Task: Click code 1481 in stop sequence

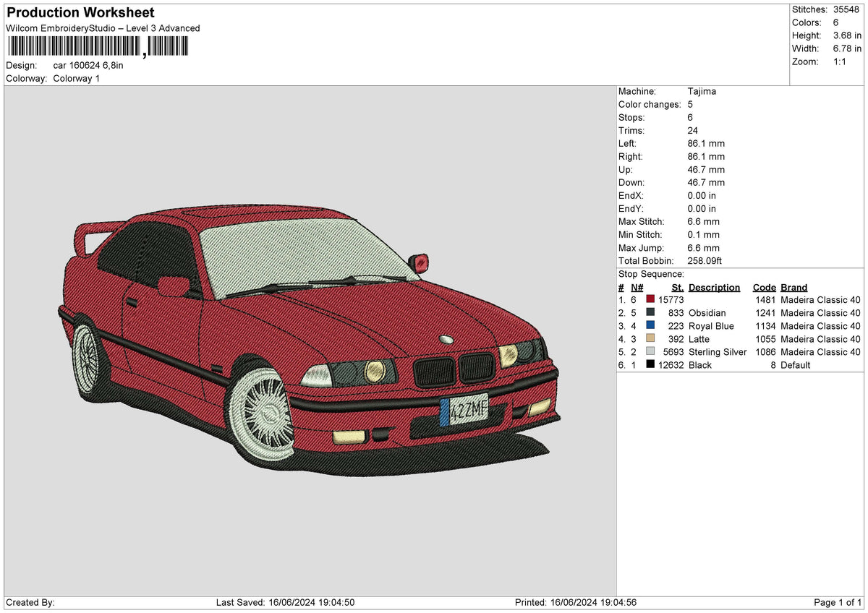Action: click(x=765, y=300)
